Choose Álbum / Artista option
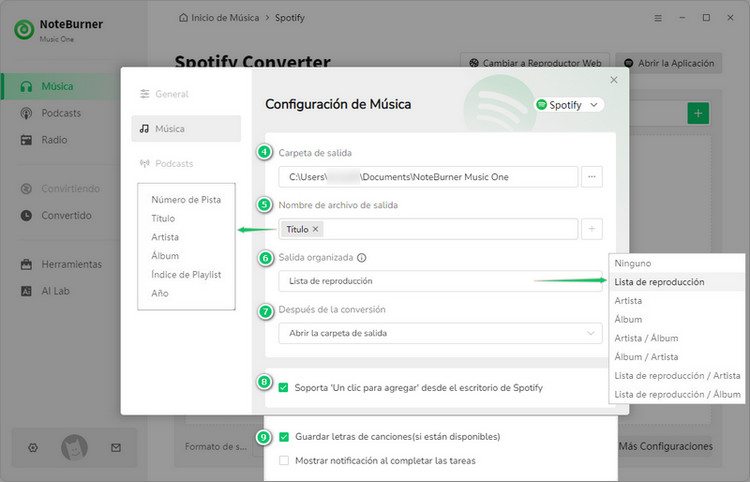750x482 pixels. coord(677,357)
